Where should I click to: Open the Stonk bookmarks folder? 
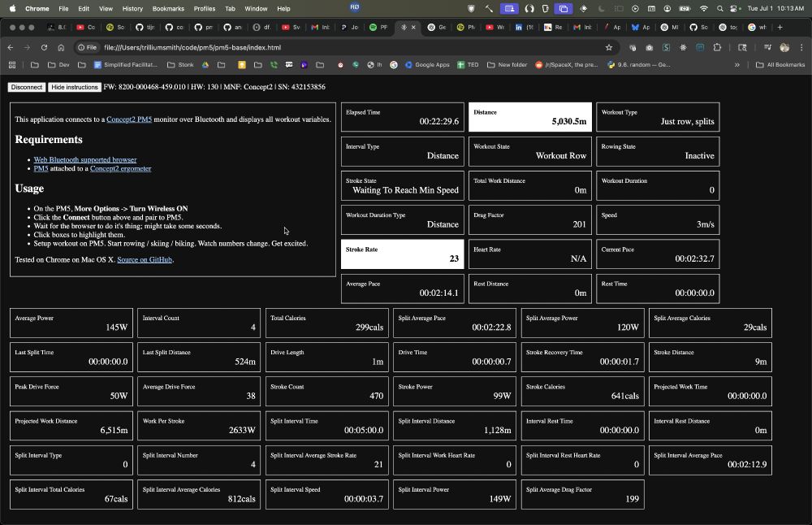[180, 65]
